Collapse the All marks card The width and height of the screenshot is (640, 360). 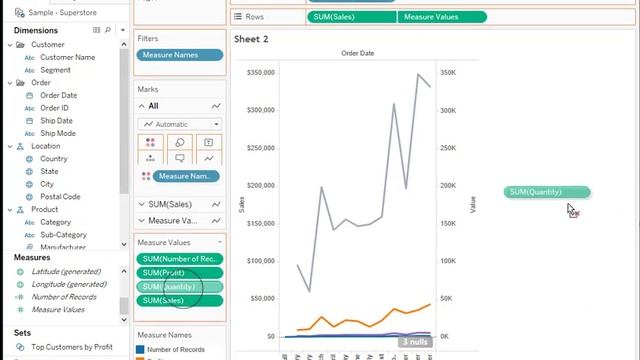coord(141,106)
